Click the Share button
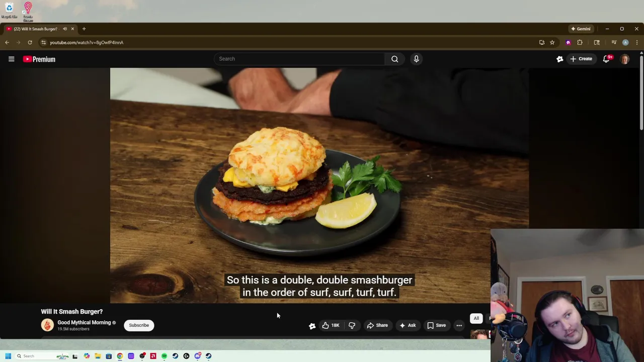This screenshot has width=644, height=362. [377, 325]
